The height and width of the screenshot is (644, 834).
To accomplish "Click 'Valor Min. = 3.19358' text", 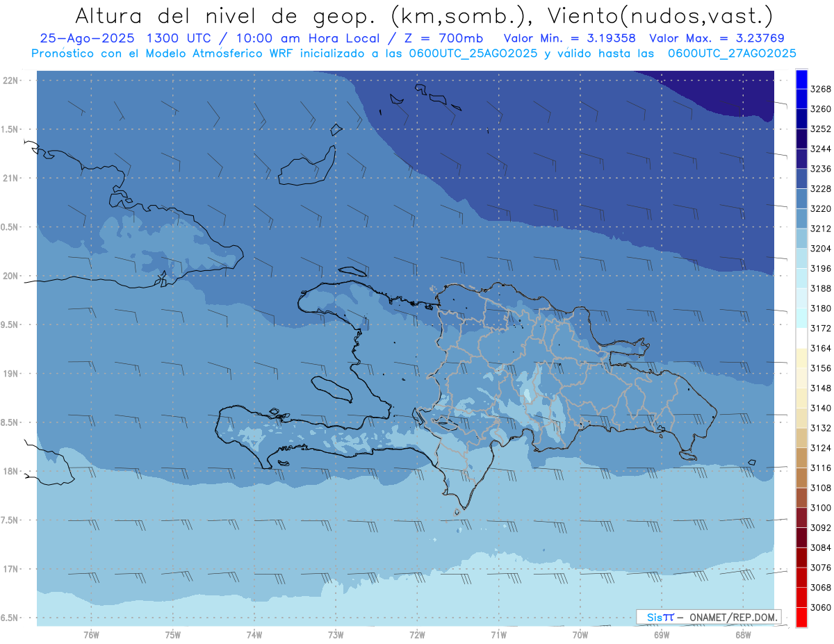I will coord(570,39).
